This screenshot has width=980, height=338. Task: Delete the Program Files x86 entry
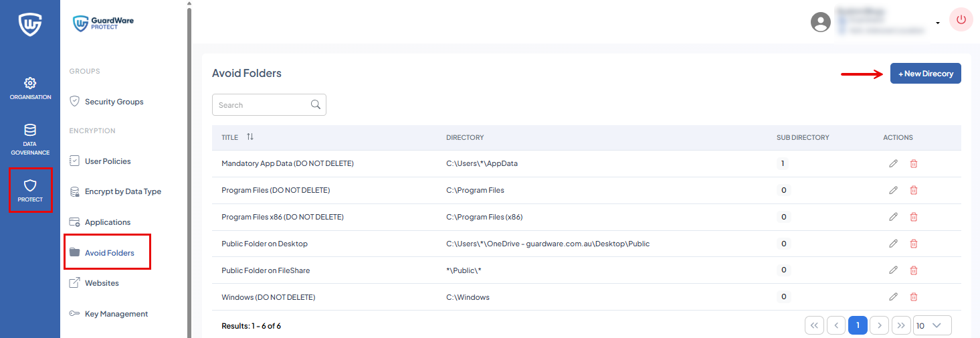click(x=914, y=217)
